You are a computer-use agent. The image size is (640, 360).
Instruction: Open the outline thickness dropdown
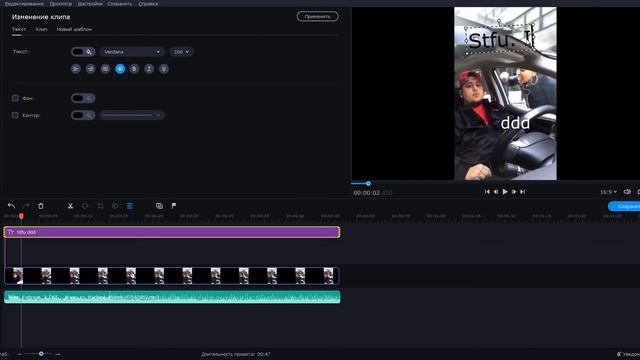tap(132, 115)
